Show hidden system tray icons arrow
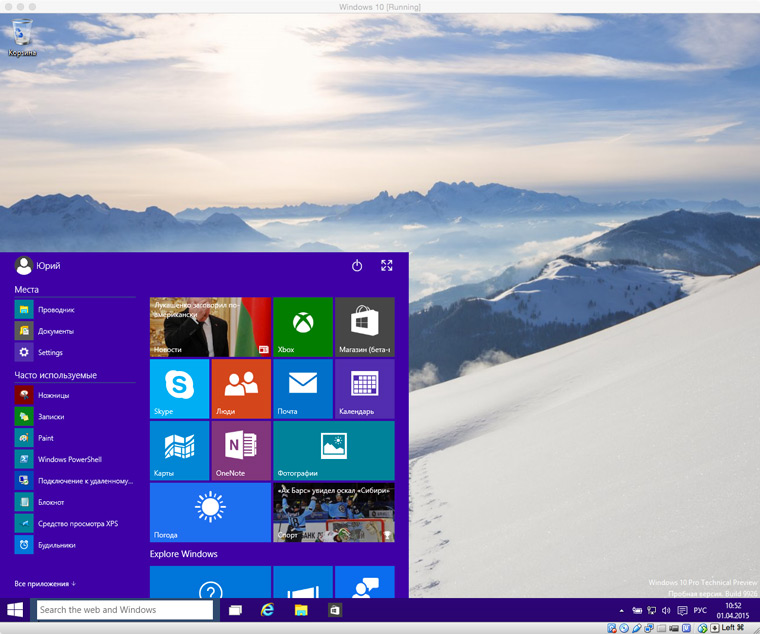The image size is (760, 634). coord(621,611)
